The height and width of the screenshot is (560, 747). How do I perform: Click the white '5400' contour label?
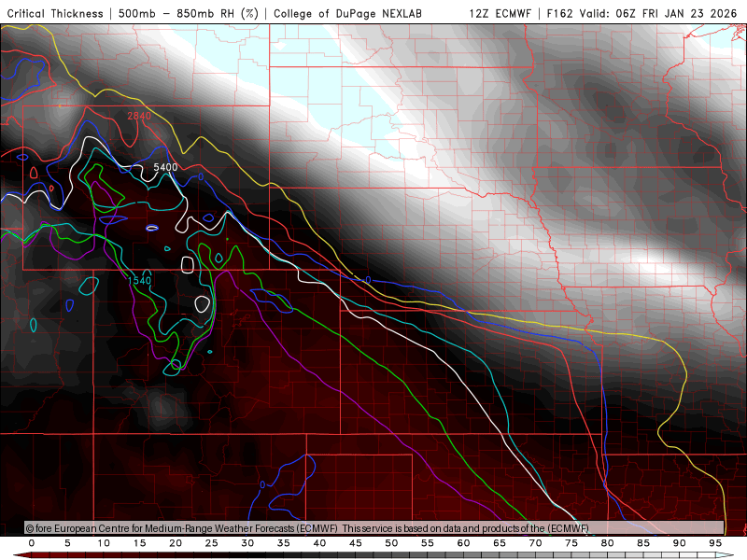pyautogui.click(x=165, y=167)
